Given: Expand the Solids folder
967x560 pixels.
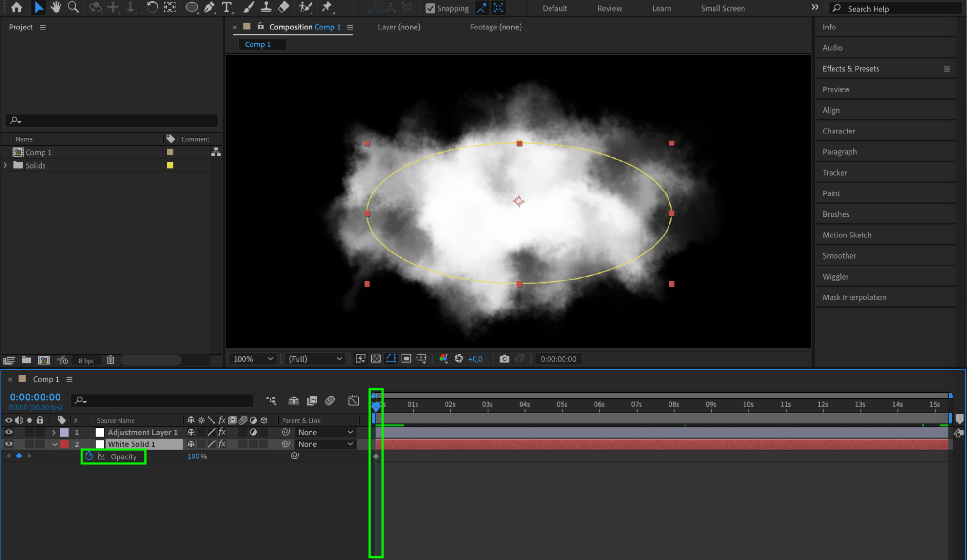Looking at the screenshot, I should pyautogui.click(x=5, y=165).
